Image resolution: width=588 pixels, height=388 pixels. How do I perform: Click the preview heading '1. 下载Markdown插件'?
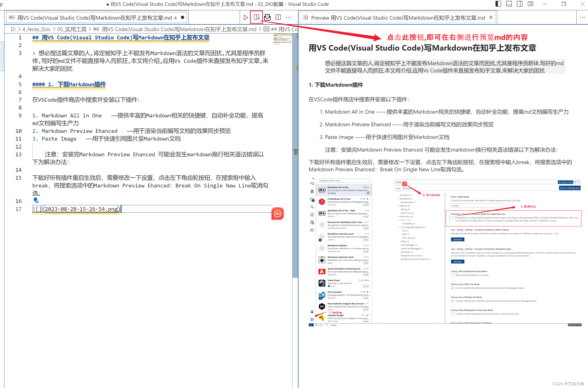(336, 85)
